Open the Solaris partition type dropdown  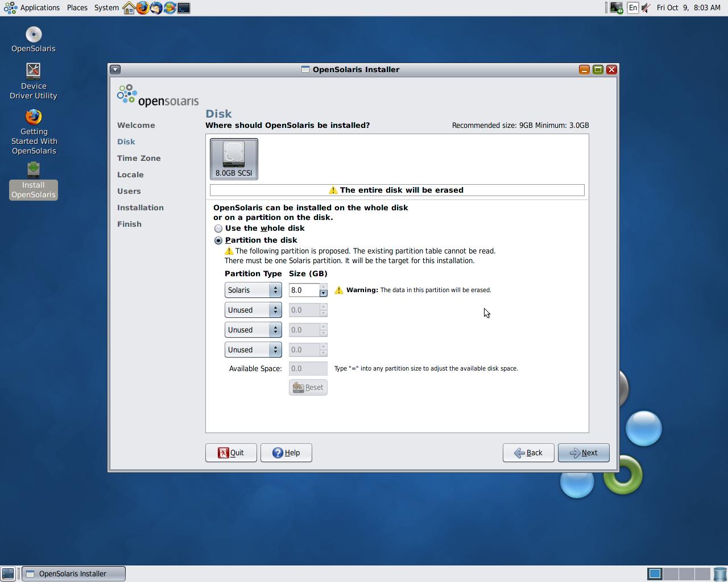point(253,290)
